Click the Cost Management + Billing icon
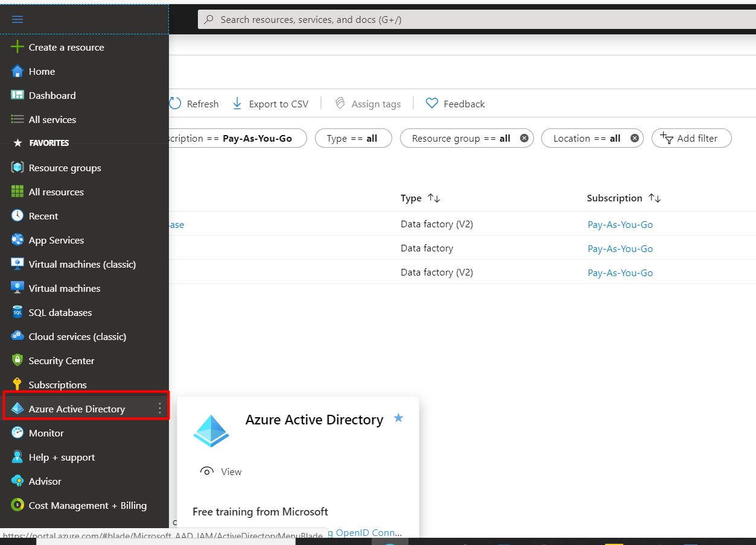The image size is (756, 545). click(17, 505)
